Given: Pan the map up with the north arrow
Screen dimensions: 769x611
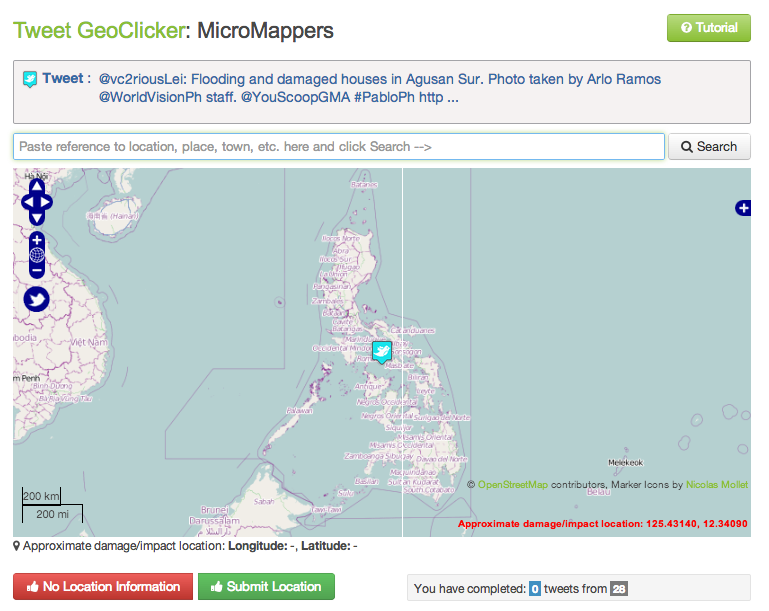Looking at the screenshot, I should click(37, 186).
